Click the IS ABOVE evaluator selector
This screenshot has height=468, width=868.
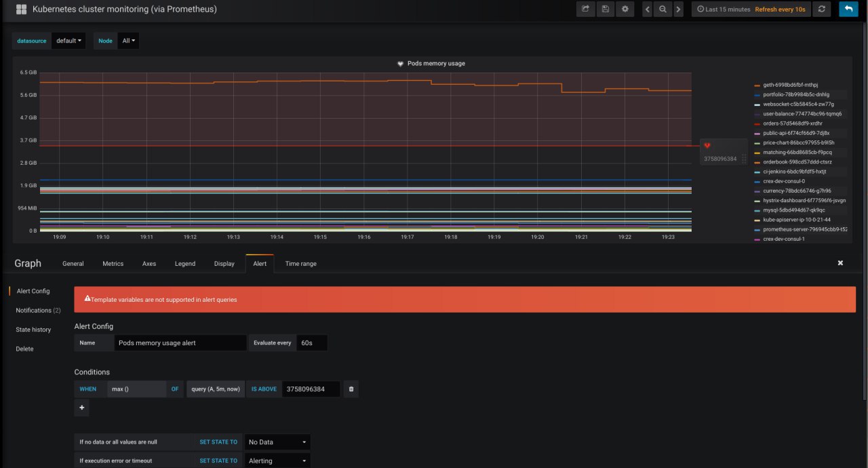pyautogui.click(x=264, y=389)
